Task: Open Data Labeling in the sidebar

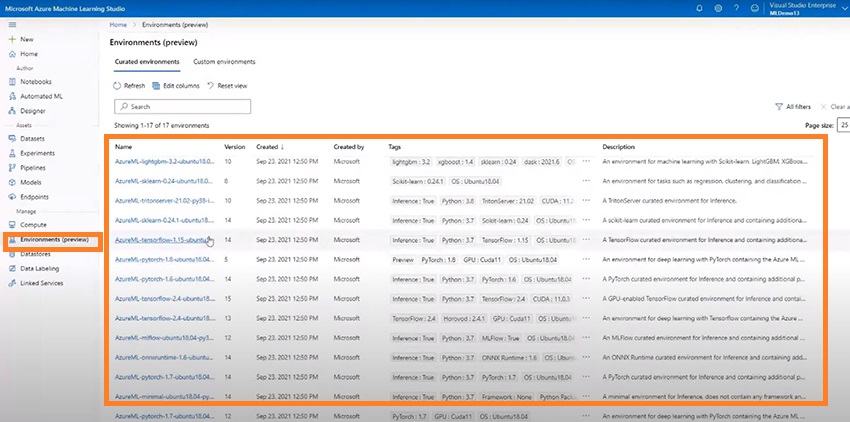Action: pyautogui.click(x=34, y=268)
